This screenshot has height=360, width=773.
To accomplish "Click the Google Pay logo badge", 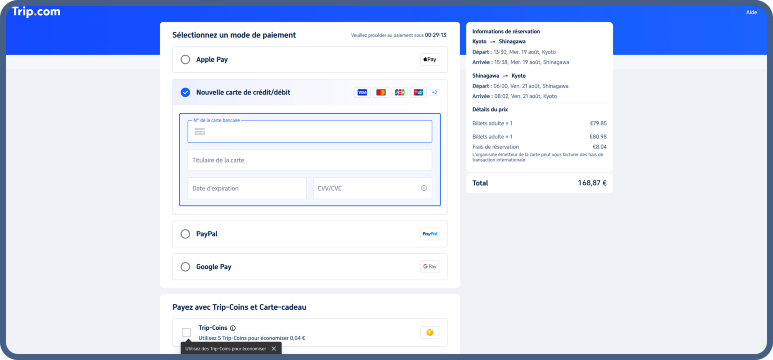I will tap(429, 267).
